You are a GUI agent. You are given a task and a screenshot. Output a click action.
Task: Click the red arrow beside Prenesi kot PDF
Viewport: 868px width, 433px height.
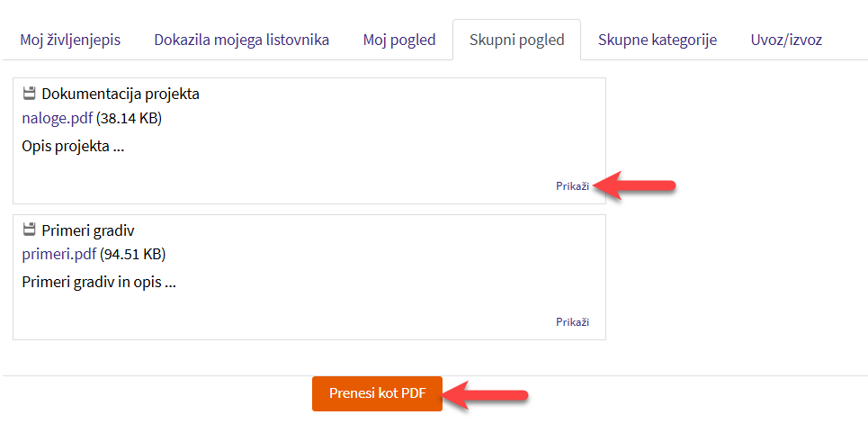488,394
